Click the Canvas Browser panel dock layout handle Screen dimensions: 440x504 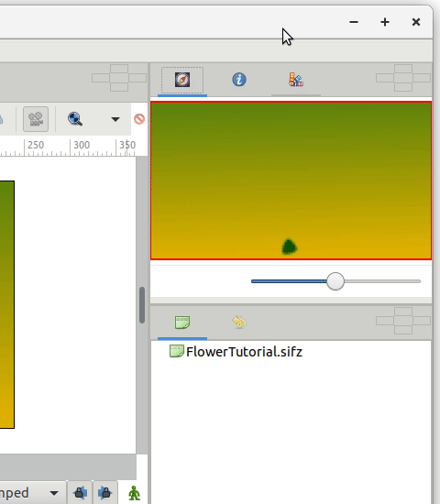pos(403,321)
